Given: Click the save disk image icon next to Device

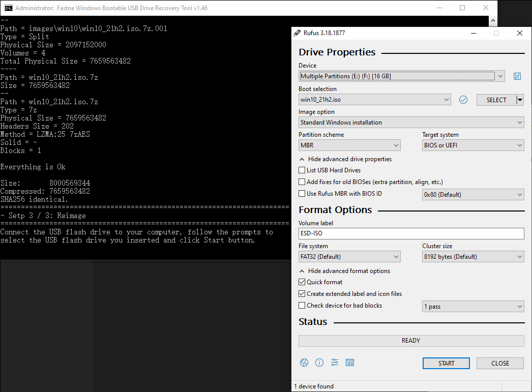Looking at the screenshot, I should (x=517, y=76).
